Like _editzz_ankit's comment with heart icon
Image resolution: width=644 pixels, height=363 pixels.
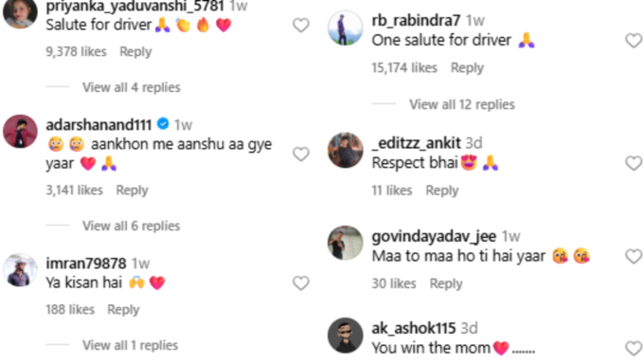click(634, 163)
